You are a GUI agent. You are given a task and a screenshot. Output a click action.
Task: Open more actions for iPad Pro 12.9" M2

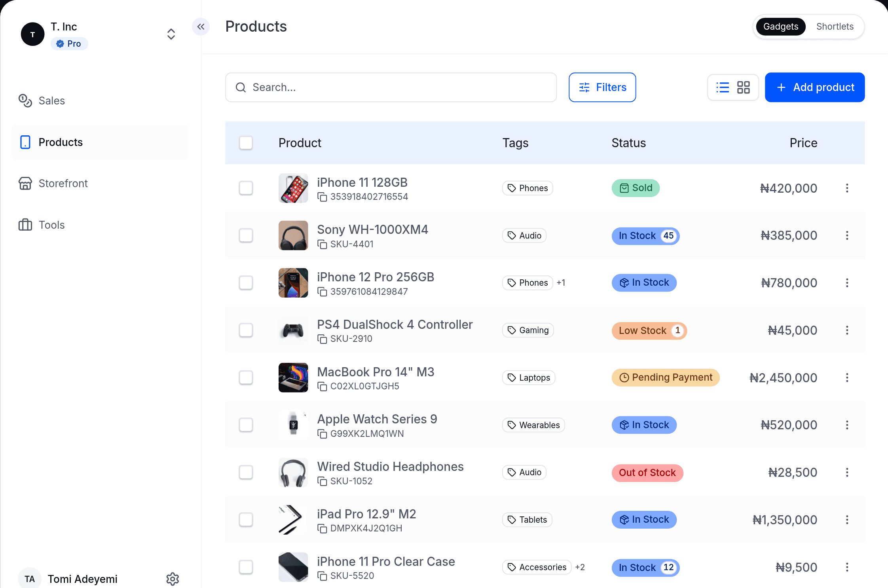click(847, 520)
